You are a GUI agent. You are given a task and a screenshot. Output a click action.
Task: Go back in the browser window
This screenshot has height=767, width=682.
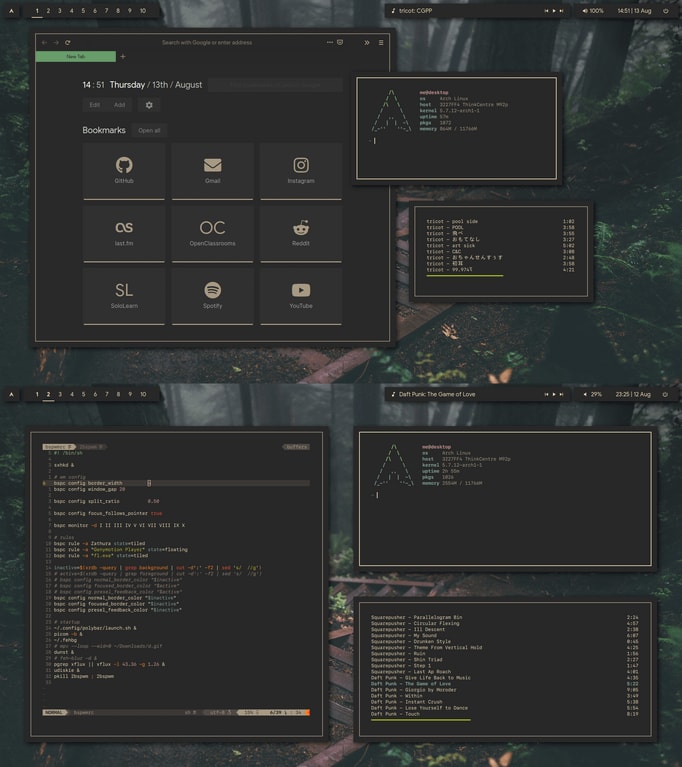pyautogui.click(x=45, y=43)
